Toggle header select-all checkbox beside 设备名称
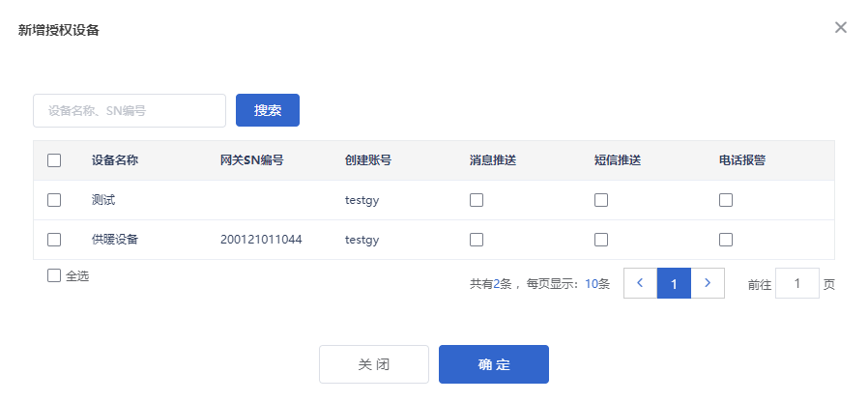868x402 pixels. [54, 160]
